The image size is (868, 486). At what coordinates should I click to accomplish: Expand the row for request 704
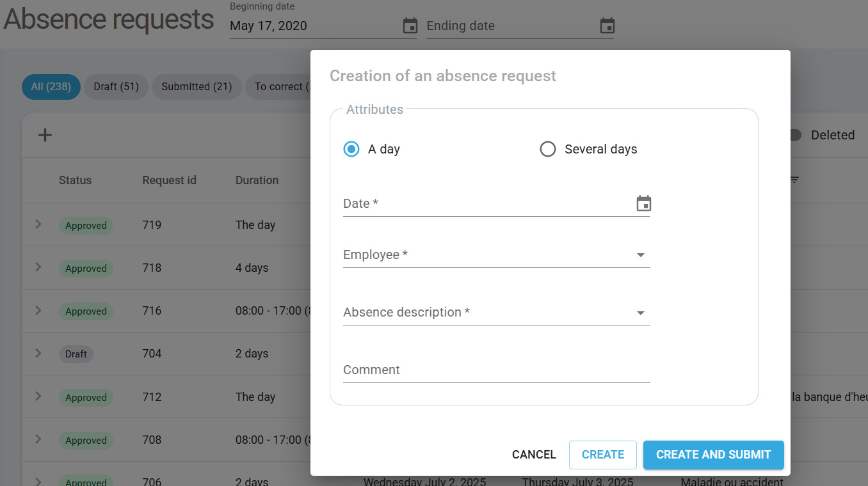(38, 354)
